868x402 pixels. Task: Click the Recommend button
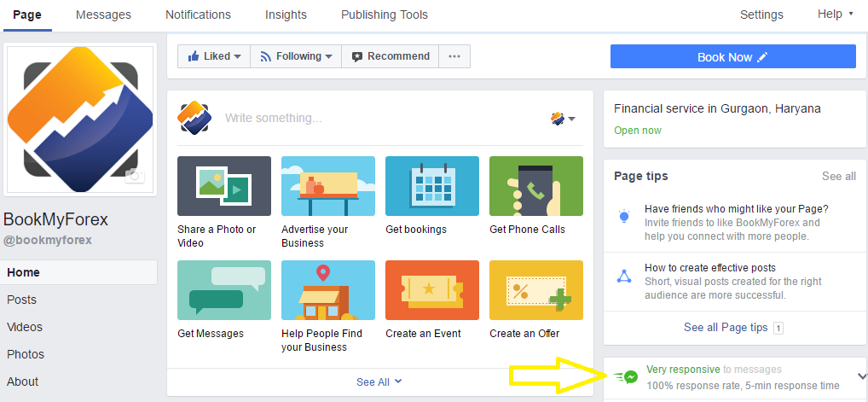[391, 56]
